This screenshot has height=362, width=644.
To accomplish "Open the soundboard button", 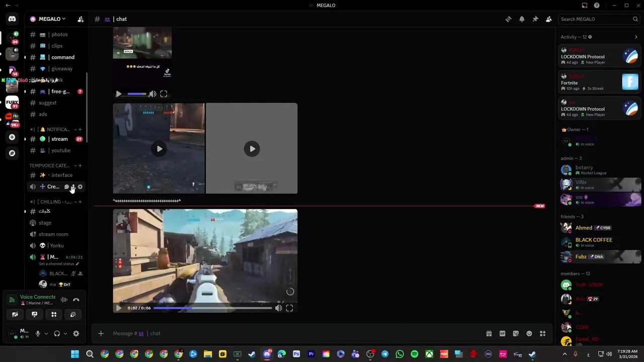I will [x=73, y=314].
